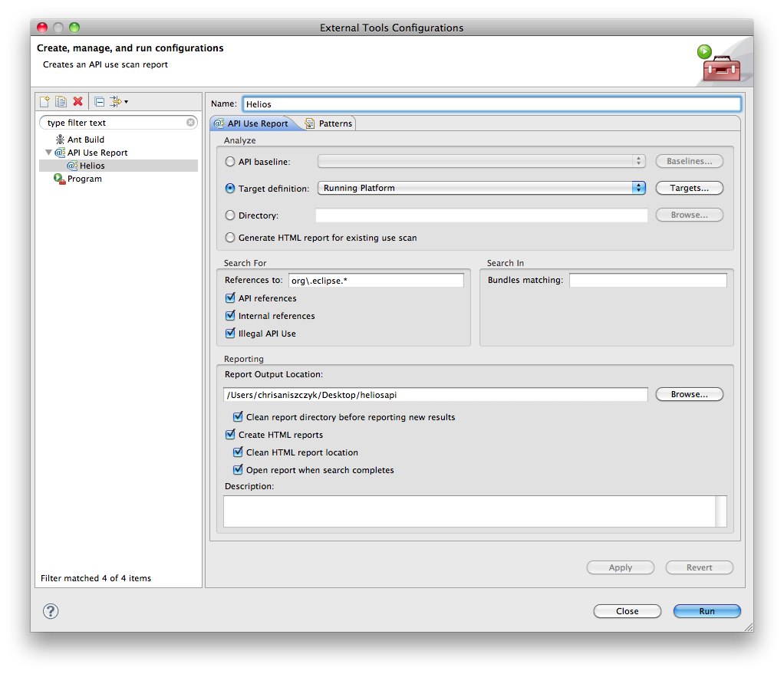Open the filter launch configurations dropdown menu

click(119, 102)
